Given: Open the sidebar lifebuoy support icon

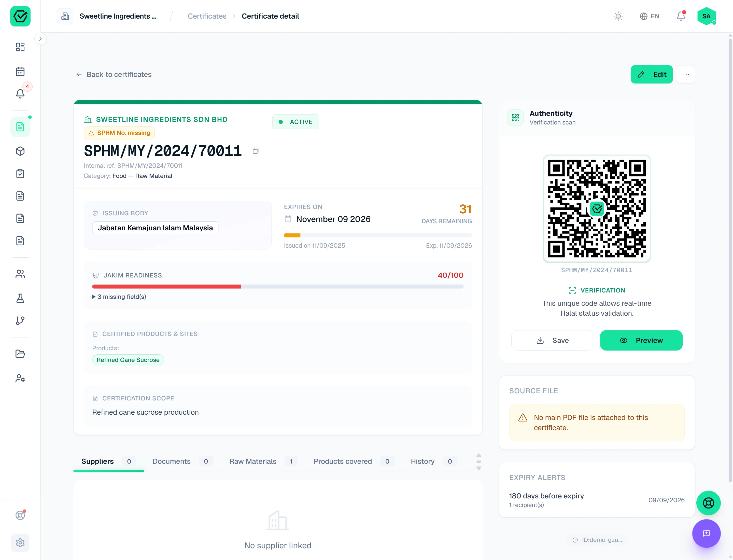Looking at the screenshot, I should coord(20,515).
